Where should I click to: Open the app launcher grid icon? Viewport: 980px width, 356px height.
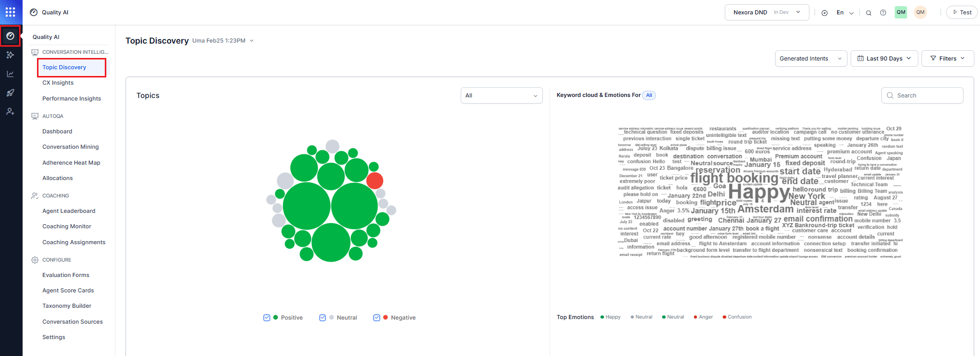pyautogui.click(x=10, y=12)
